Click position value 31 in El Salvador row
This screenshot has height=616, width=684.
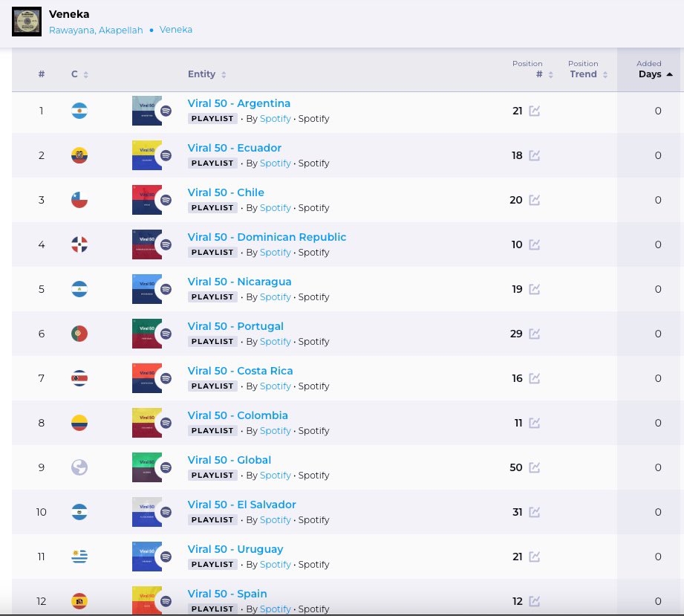click(518, 512)
